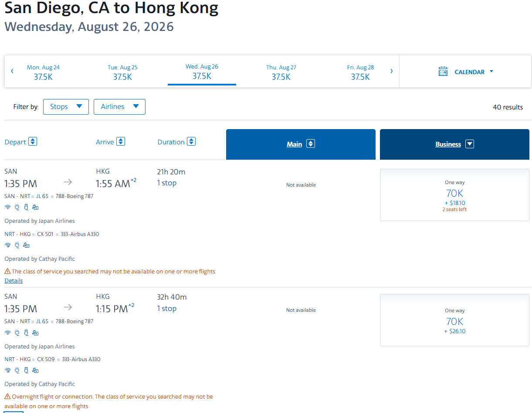Expand the Business column sort dropdown
Image resolution: width=532 pixels, height=413 pixels.
tap(469, 144)
